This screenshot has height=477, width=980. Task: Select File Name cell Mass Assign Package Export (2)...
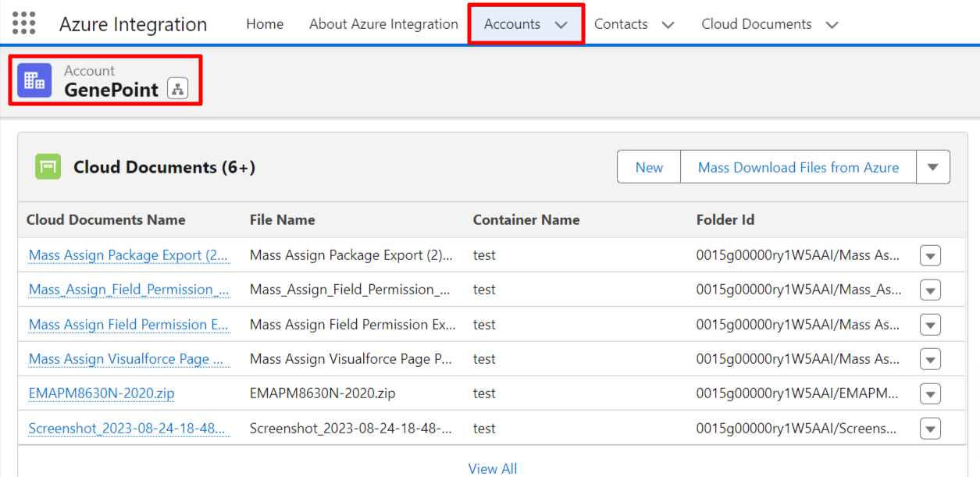click(x=351, y=255)
